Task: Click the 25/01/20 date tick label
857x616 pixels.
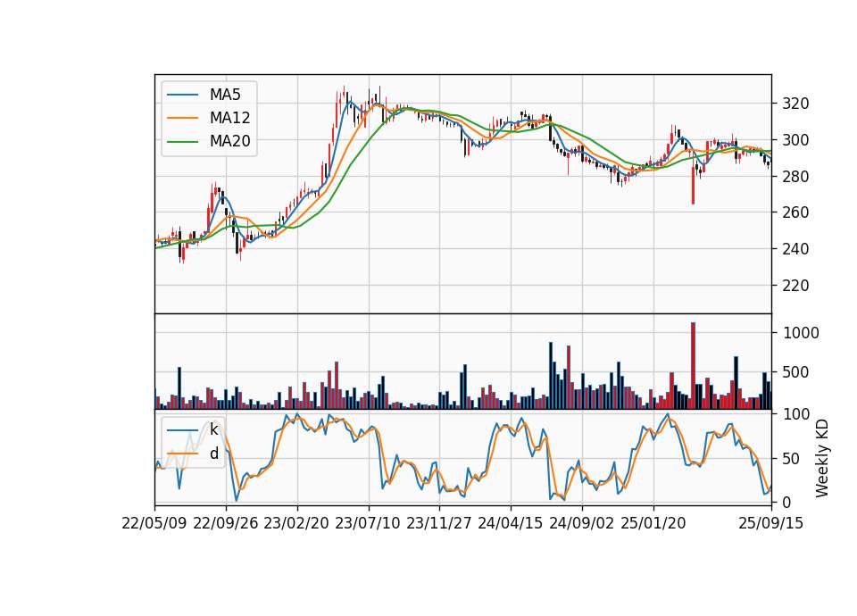Action: coord(653,523)
